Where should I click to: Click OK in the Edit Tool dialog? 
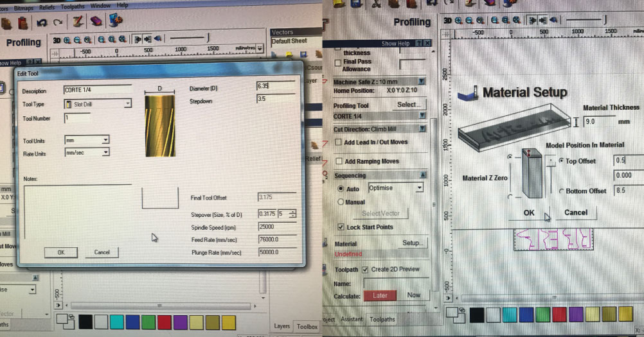(x=61, y=252)
